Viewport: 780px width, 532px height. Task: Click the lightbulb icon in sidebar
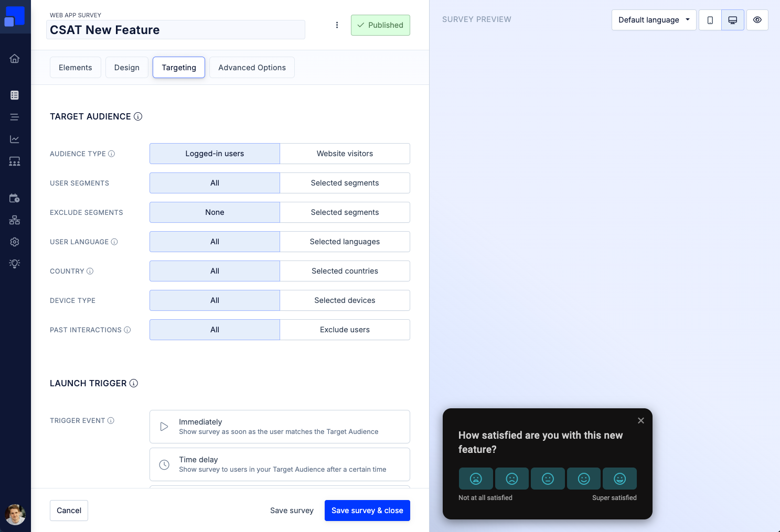[x=15, y=264]
